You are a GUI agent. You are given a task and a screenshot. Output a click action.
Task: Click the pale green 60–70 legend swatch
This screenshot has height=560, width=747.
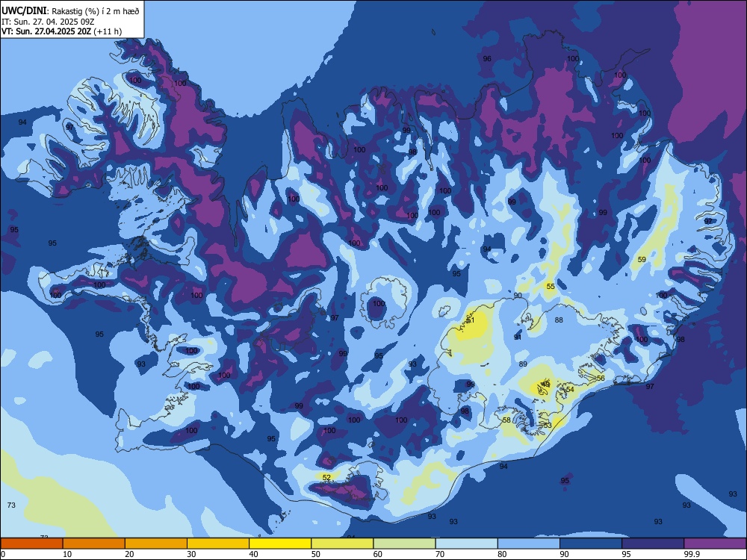pos(404,544)
